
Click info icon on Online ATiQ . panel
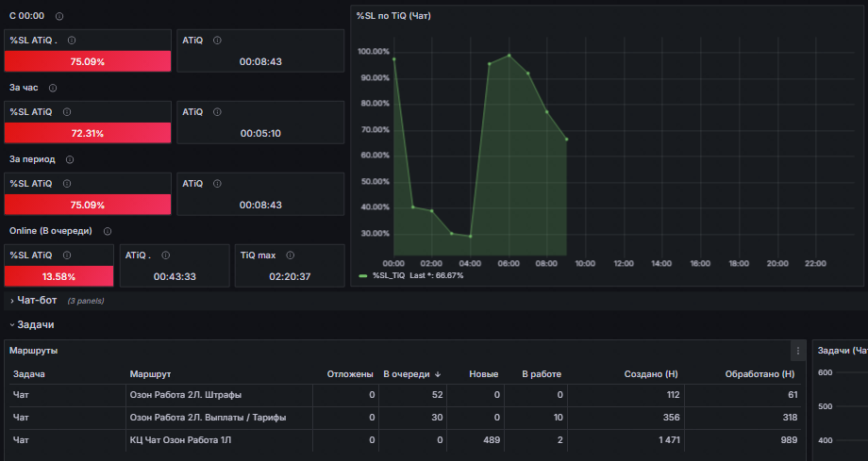click(165, 255)
